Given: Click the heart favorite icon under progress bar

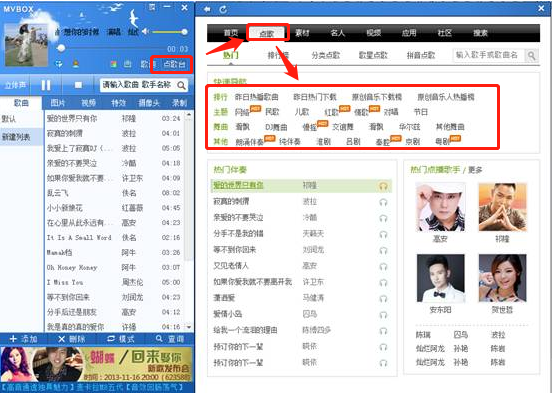Looking at the screenshot, I should (59, 64).
